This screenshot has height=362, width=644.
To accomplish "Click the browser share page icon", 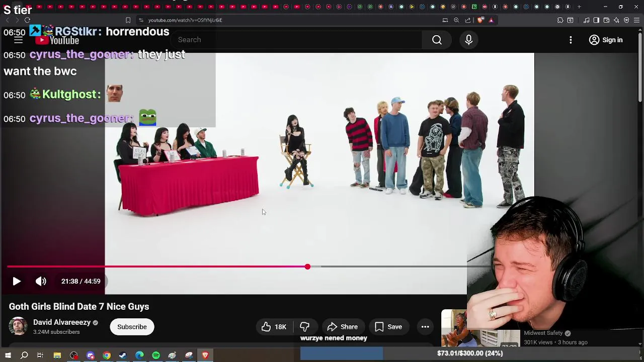I will pyautogui.click(x=468, y=20).
